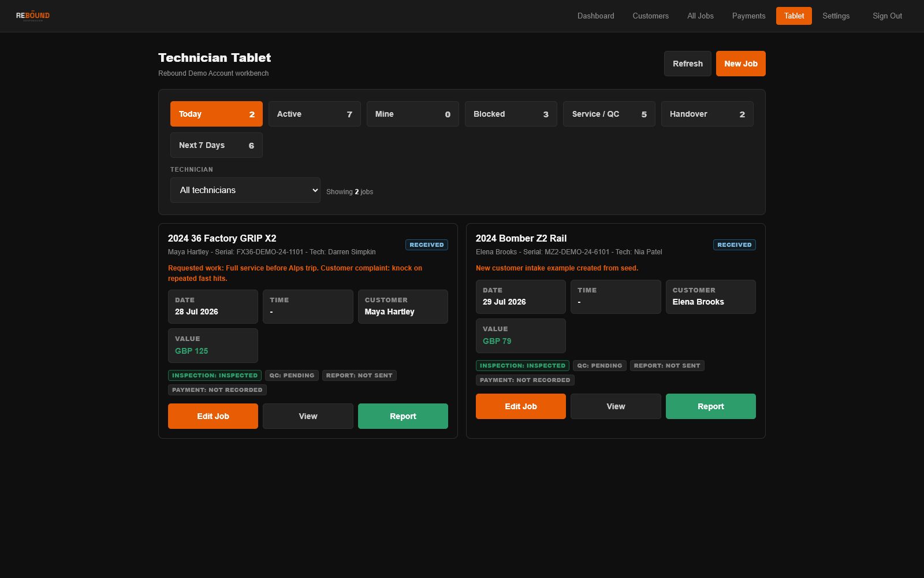The image size is (924, 578).
Task: Expand the All technicians dropdown
Action: [x=245, y=190]
